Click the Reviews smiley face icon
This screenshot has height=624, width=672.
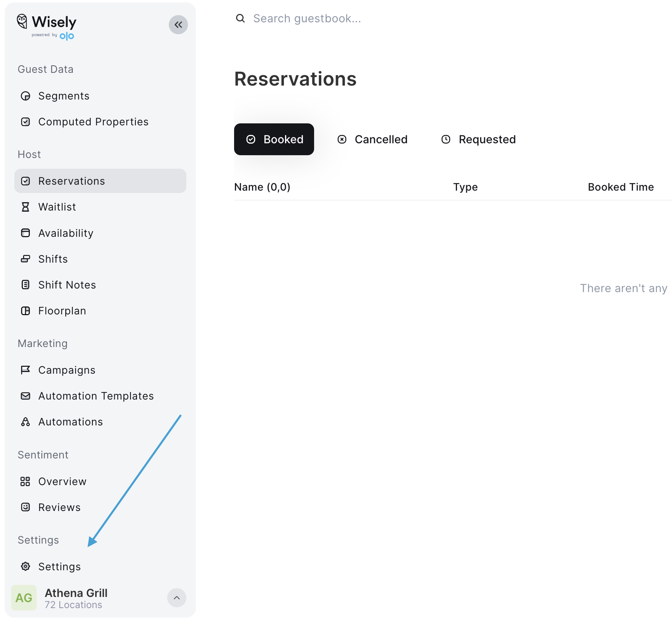(x=25, y=507)
